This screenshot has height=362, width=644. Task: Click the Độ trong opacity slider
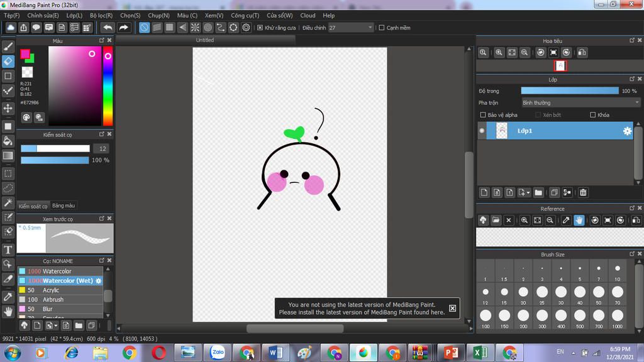tap(570, 90)
